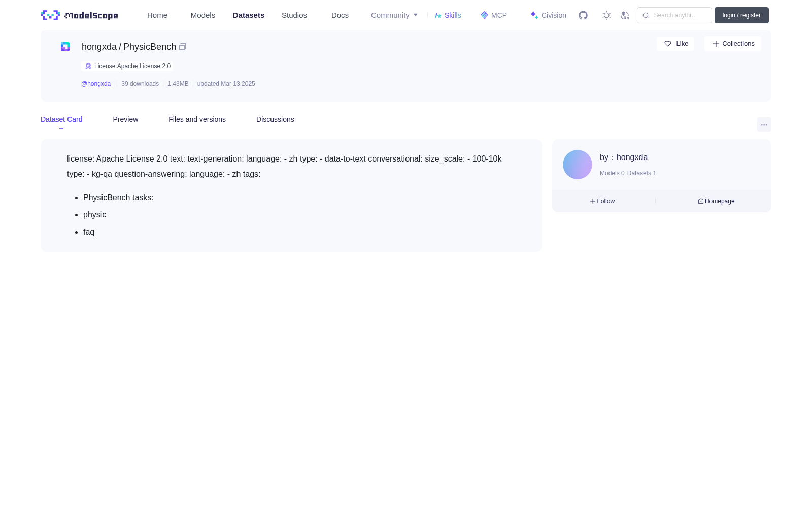
Task: Open the Models menu item
Action: click(x=203, y=15)
